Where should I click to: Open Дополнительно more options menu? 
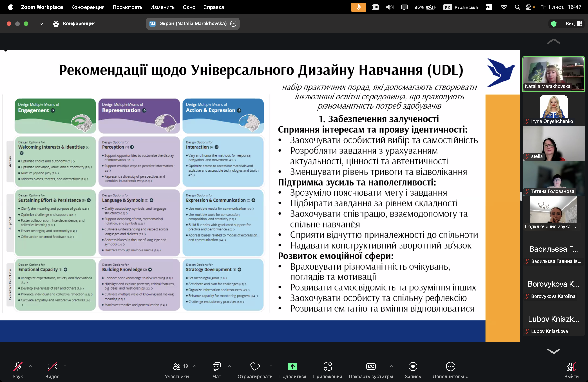pos(450,370)
